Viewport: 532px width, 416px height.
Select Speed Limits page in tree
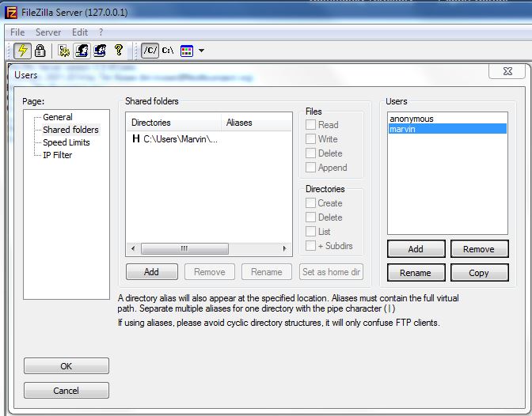(66, 142)
